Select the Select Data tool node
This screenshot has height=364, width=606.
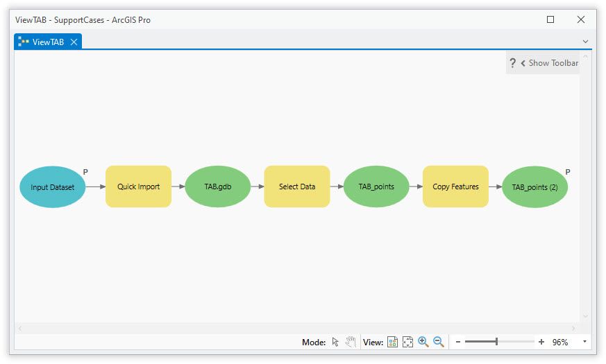297,187
